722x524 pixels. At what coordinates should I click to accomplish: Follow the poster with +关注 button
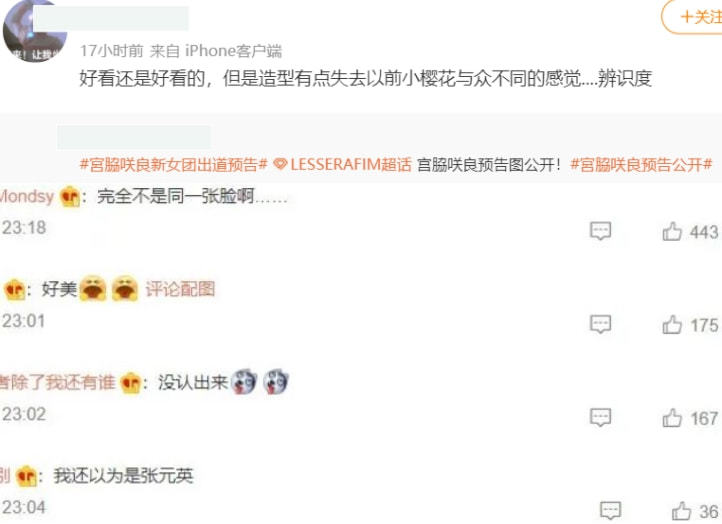(693, 17)
